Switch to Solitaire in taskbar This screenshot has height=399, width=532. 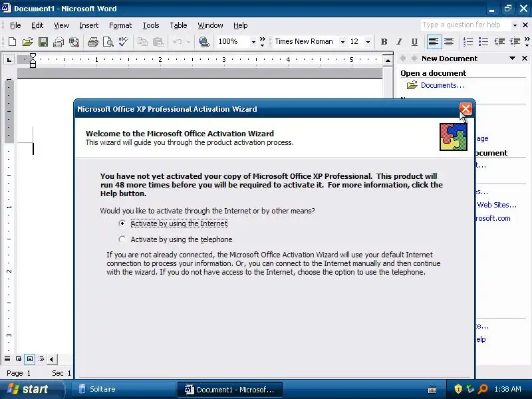[122, 389]
